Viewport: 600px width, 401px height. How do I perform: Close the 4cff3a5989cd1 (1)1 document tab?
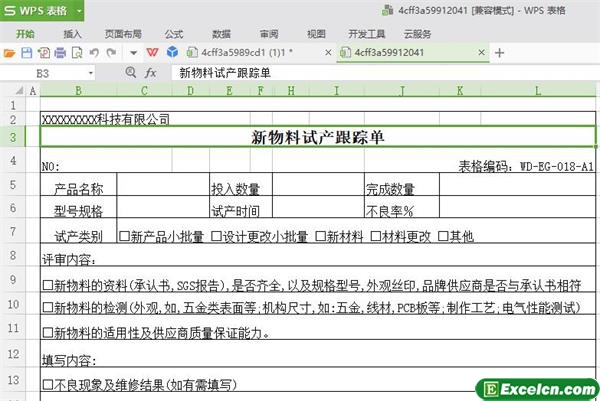[328, 52]
